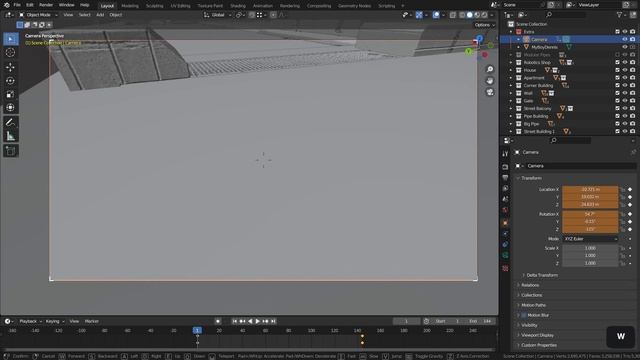Toggle render camera icon for Corner Building
Screen dimensions: 640x360
[x=632, y=85]
